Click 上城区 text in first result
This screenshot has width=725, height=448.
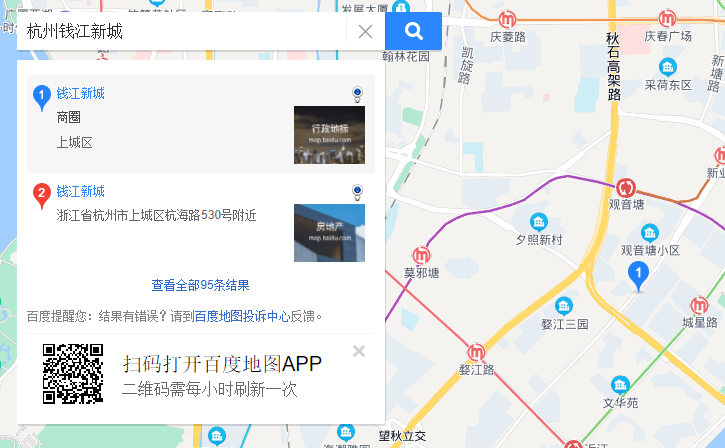click(x=74, y=142)
